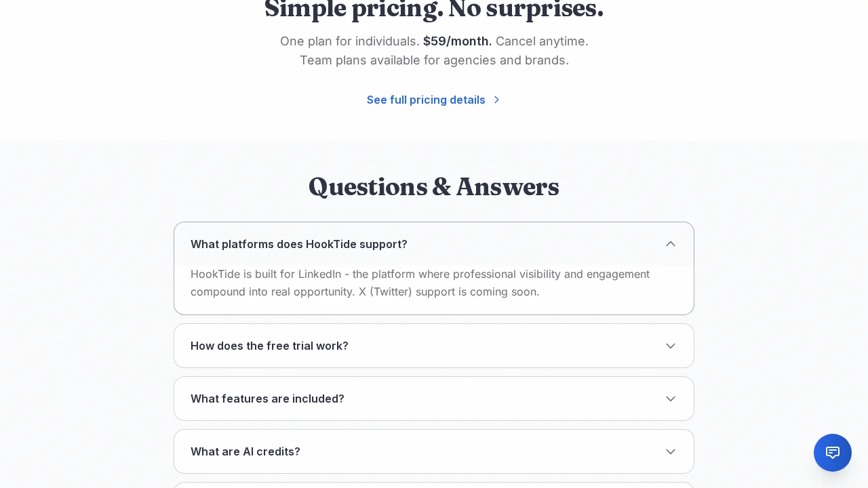Select "What features are included?" question
Screen dimensions: 868x488
click(x=267, y=399)
